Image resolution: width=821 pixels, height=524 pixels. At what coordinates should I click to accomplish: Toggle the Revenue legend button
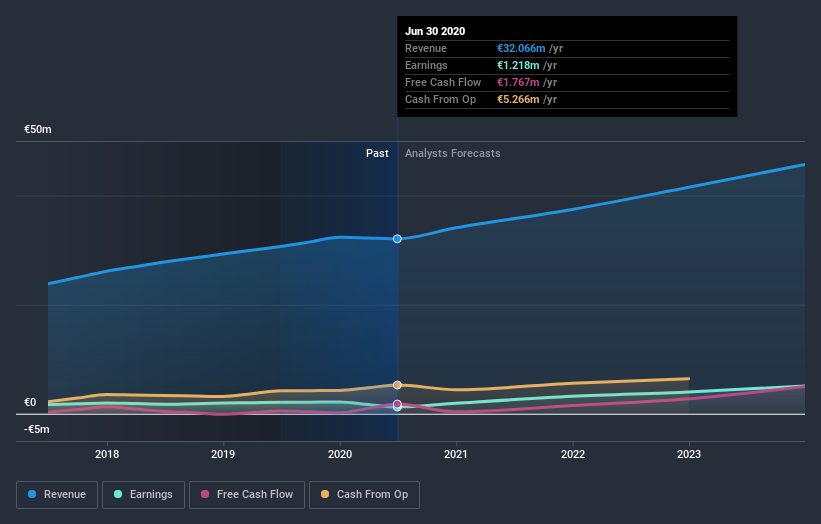pyautogui.click(x=57, y=495)
